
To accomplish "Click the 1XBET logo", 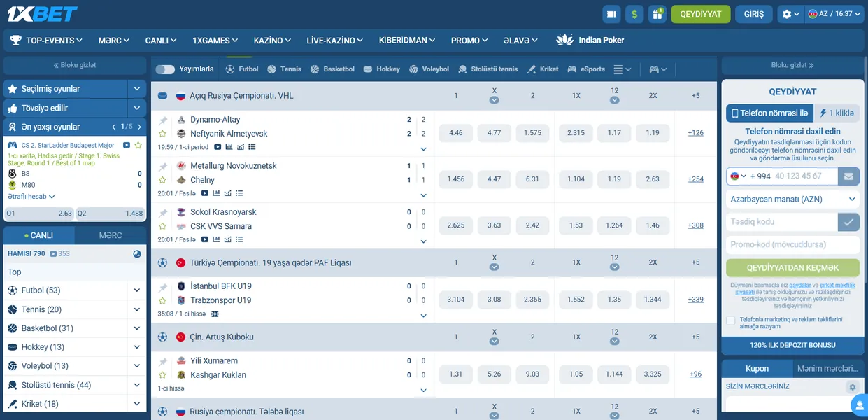I will (x=43, y=14).
